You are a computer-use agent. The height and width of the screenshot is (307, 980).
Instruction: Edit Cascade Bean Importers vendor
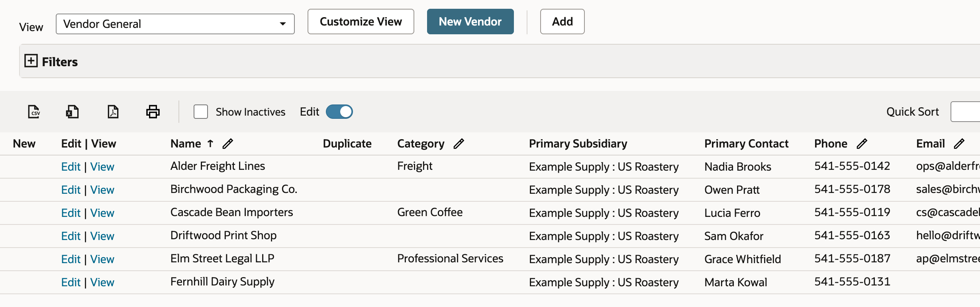point(71,213)
